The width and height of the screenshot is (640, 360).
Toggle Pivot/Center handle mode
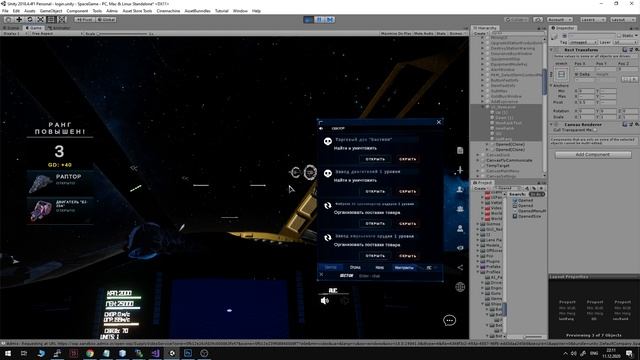coord(84,20)
